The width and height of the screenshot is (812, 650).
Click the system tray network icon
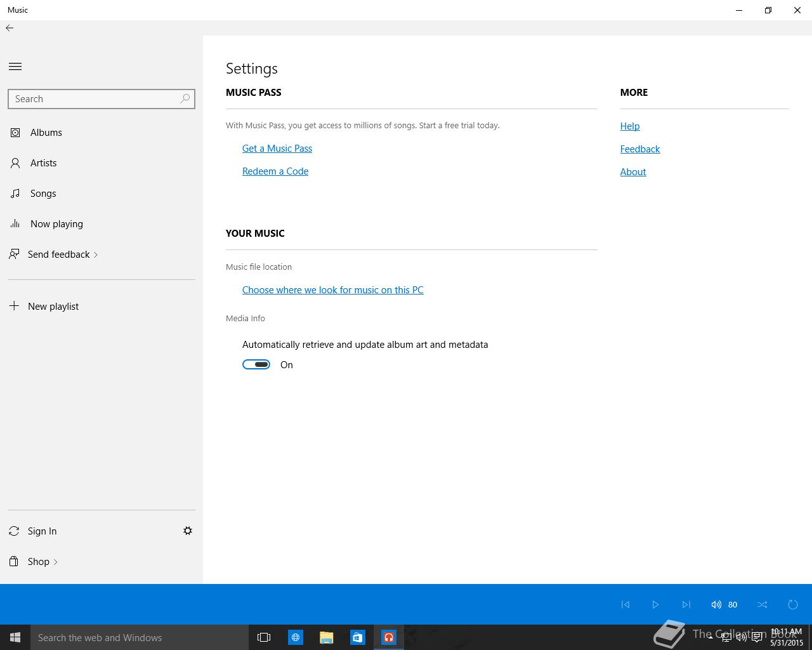point(726,637)
